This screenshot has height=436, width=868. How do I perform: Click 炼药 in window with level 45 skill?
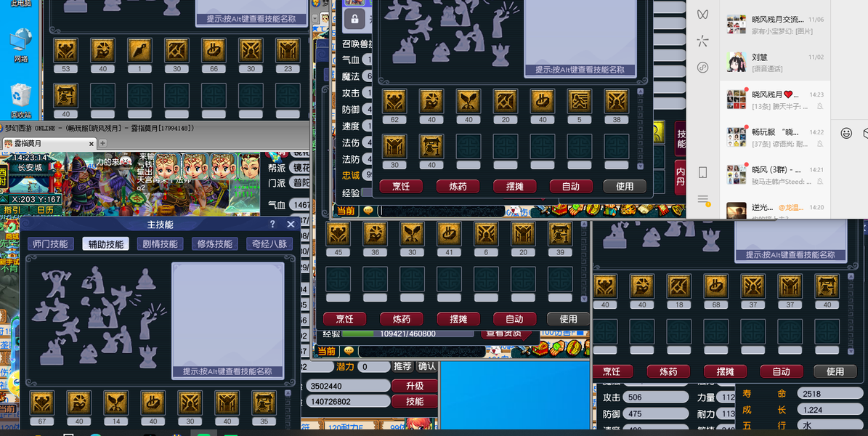point(402,319)
